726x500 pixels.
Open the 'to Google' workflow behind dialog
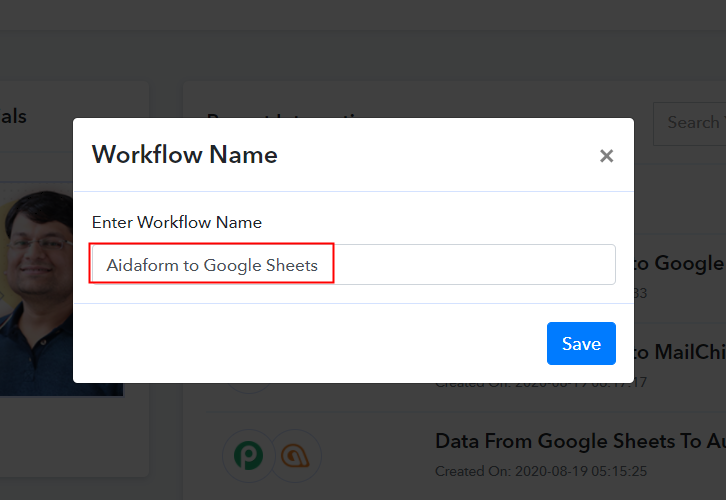679,263
